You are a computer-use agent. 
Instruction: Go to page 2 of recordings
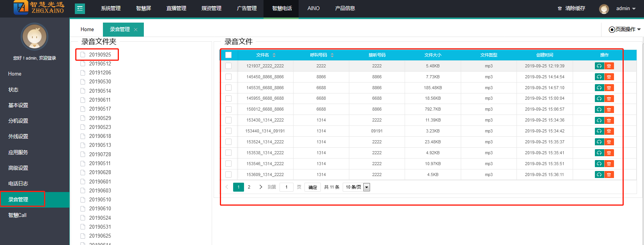[x=249, y=187]
